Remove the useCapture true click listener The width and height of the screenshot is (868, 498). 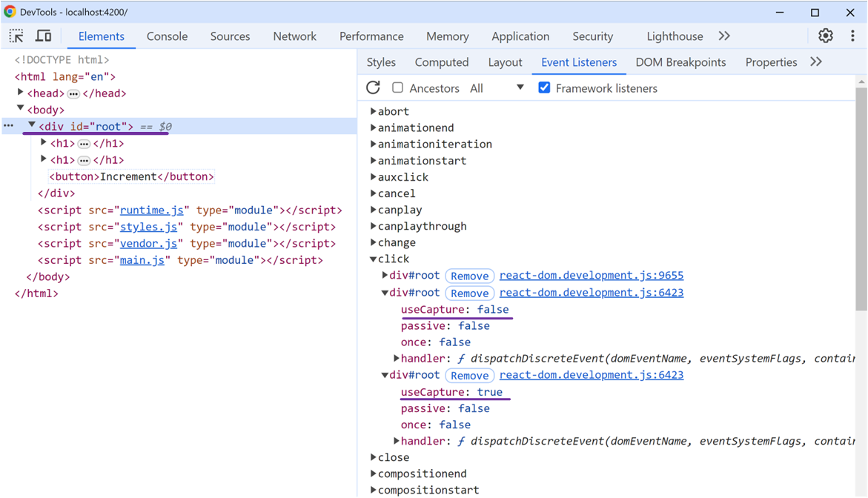pyautogui.click(x=469, y=375)
